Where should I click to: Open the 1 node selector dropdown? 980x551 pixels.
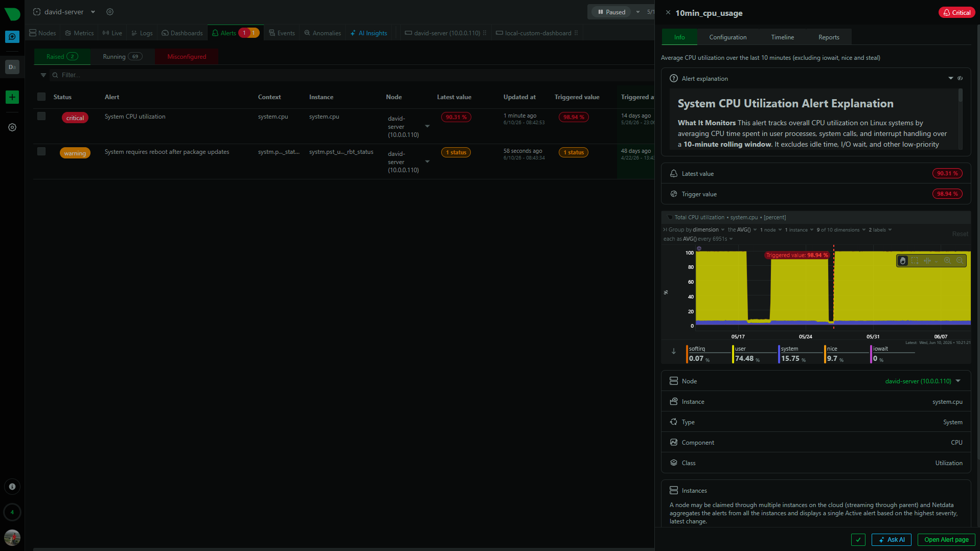(771, 230)
